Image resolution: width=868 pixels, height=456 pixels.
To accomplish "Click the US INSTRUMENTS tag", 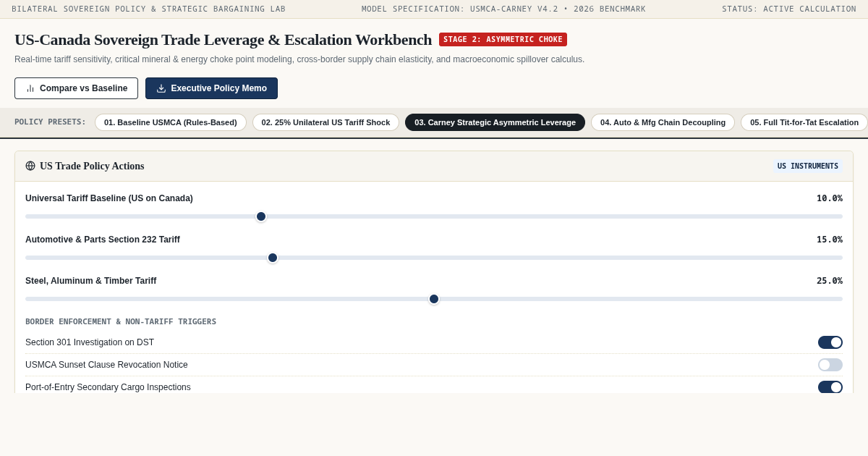I will click(808, 166).
